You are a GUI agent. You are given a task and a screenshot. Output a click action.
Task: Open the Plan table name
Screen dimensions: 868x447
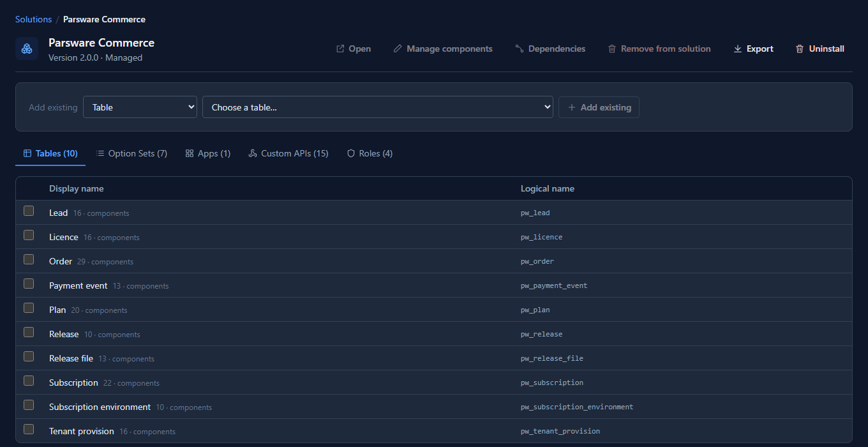(57, 310)
